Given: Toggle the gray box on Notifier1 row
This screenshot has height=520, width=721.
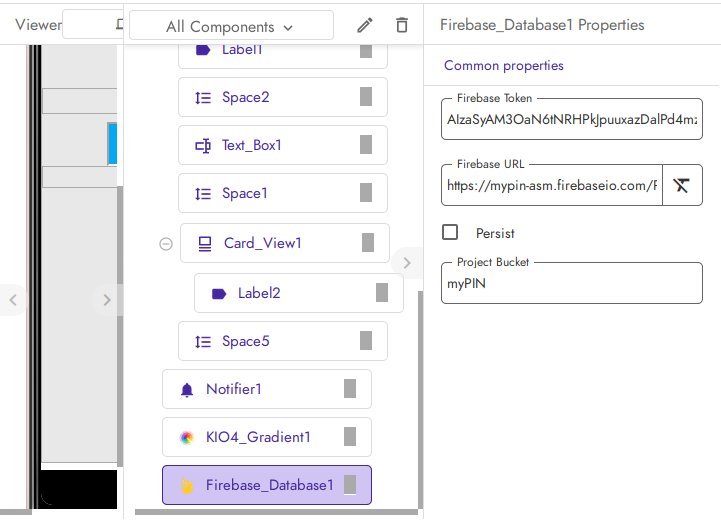Looking at the screenshot, I should pyautogui.click(x=350, y=389).
